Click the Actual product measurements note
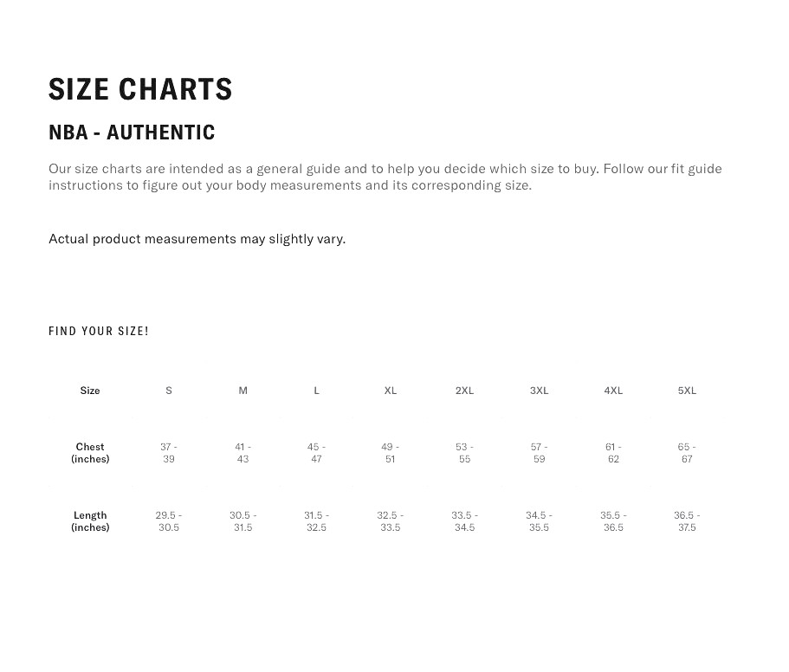789x672 pixels. (x=197, y=239)
